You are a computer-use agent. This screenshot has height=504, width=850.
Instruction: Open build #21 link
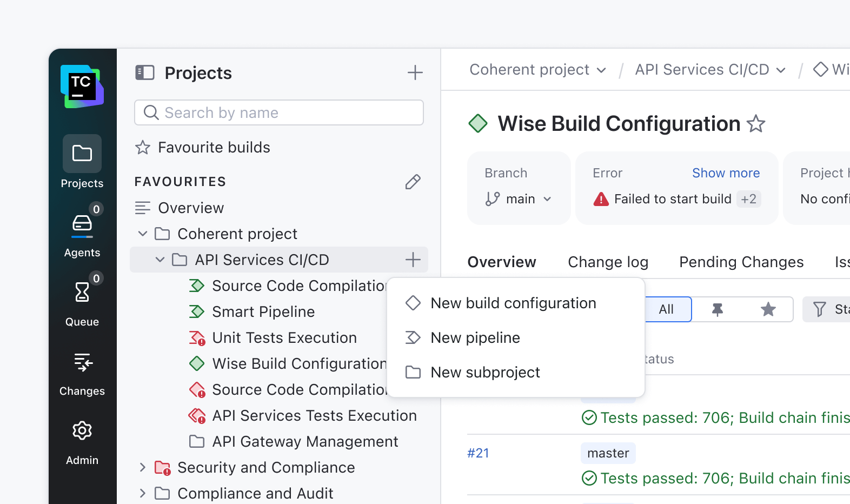click(478, 453)
